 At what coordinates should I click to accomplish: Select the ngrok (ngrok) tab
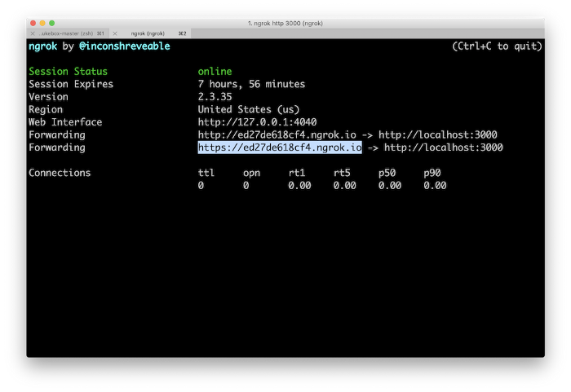150,33
